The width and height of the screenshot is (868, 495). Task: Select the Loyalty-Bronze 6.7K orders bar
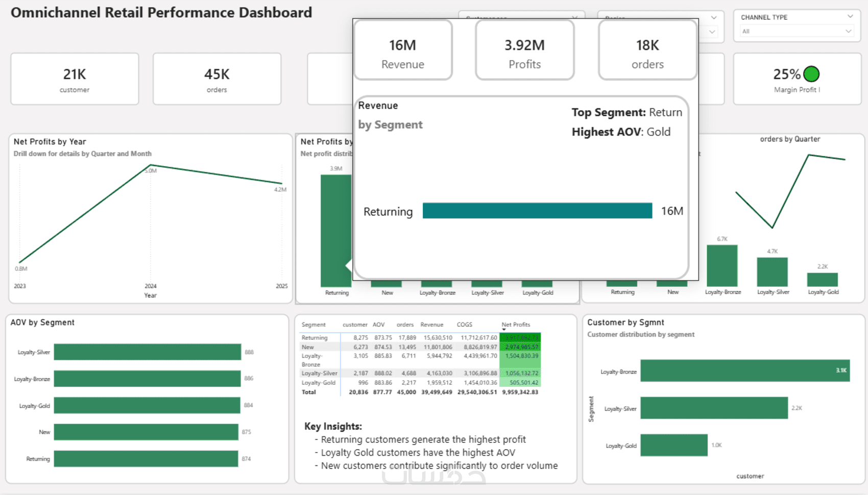tap(722, 265)
